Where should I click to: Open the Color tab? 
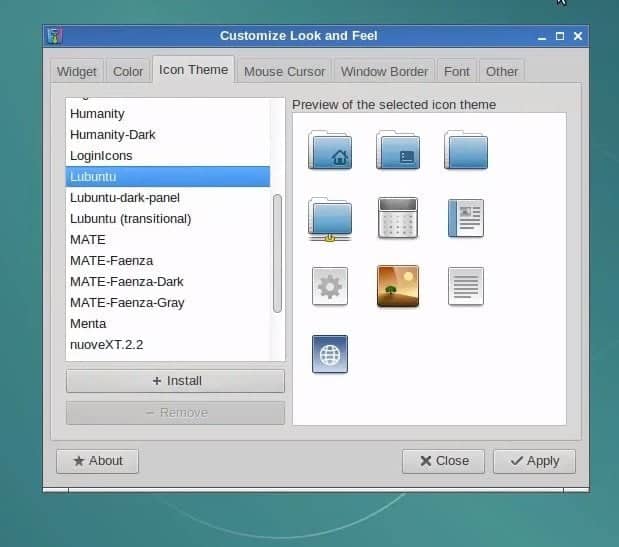128,71
